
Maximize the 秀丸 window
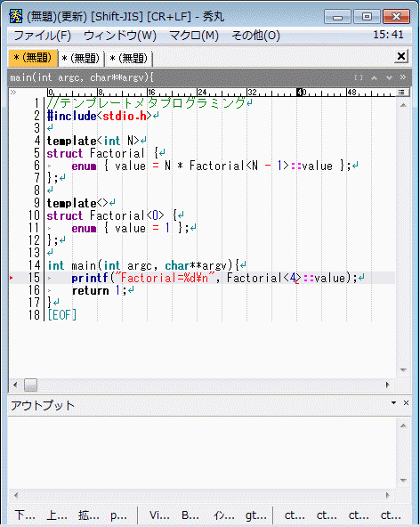(x=367, y=16)
